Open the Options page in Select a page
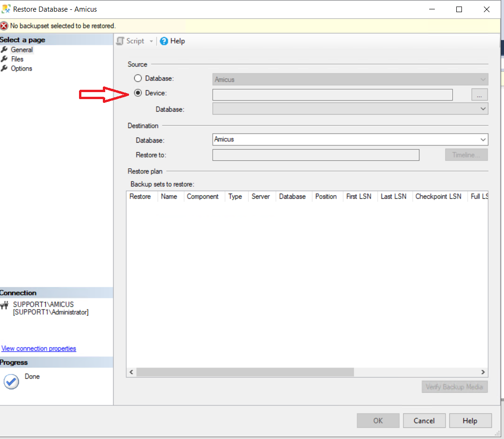Image resolution: width=504 pixels, height=439 pixels. tap(22, 68)
